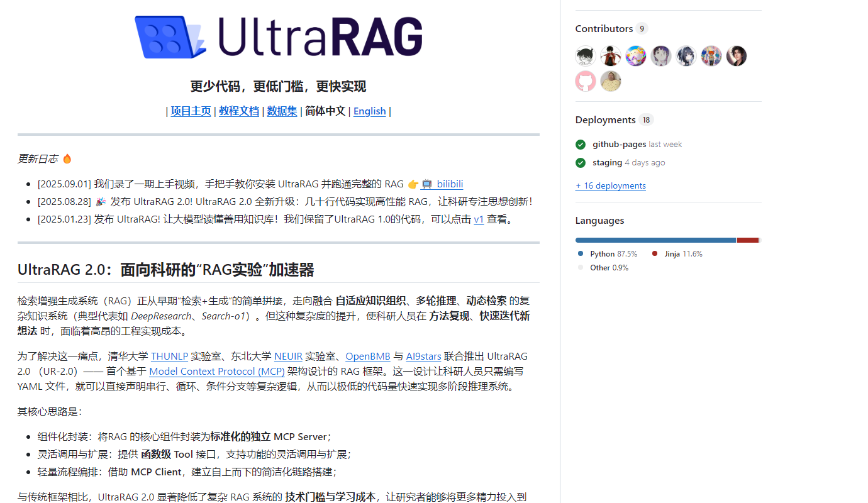Open the THUNLP lab link

[169, 356]
